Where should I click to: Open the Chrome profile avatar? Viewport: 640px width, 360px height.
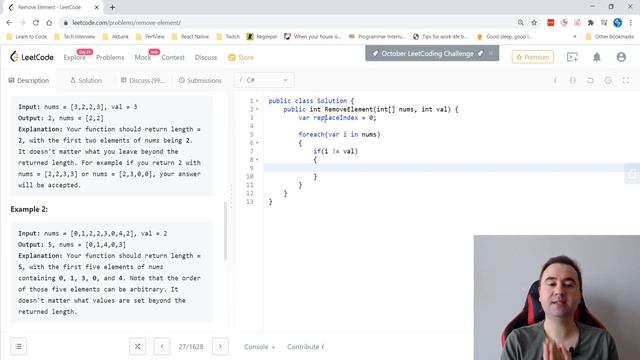click(618, 23)
